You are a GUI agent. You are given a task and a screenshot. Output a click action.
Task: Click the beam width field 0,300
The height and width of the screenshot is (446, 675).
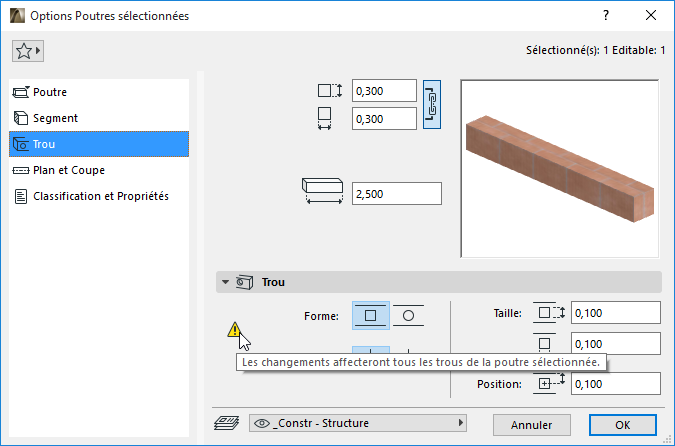[x=384, y=119]
